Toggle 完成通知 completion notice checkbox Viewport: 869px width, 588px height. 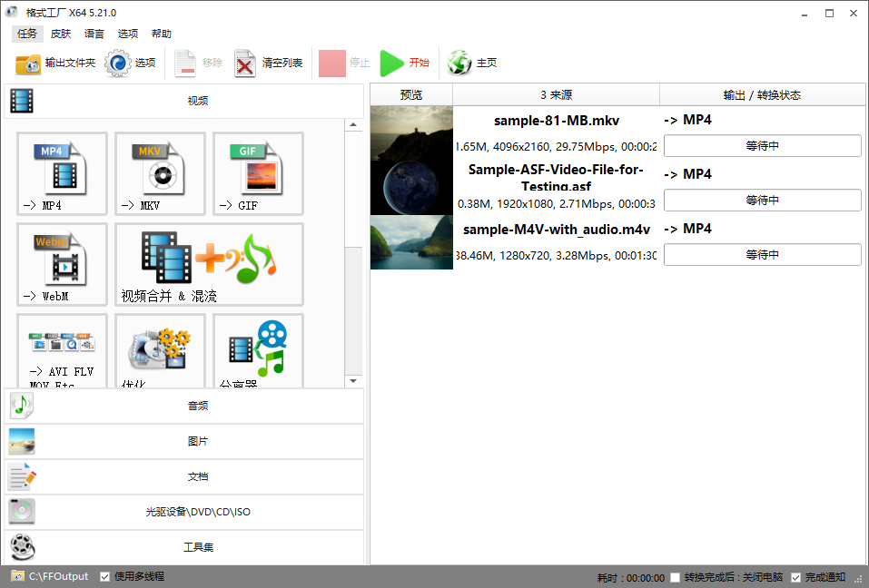click(795, 577)
